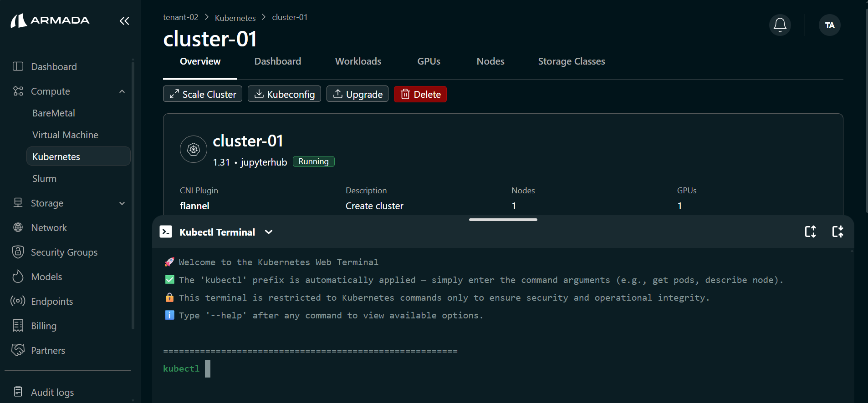Open the TA user avatar menu
Viewport: 868px width, 403px height.
tap(829, 25)
